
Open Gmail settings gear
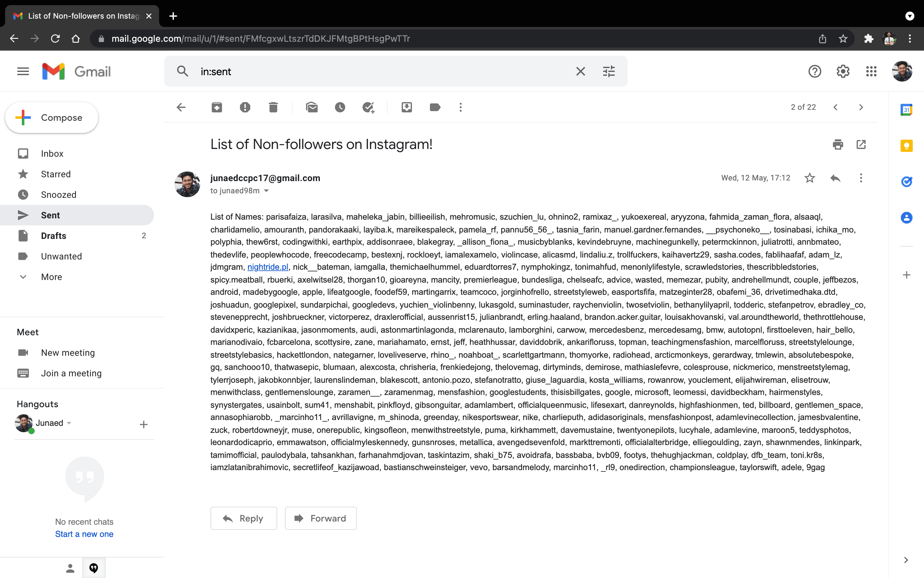[x=843, y=71]
